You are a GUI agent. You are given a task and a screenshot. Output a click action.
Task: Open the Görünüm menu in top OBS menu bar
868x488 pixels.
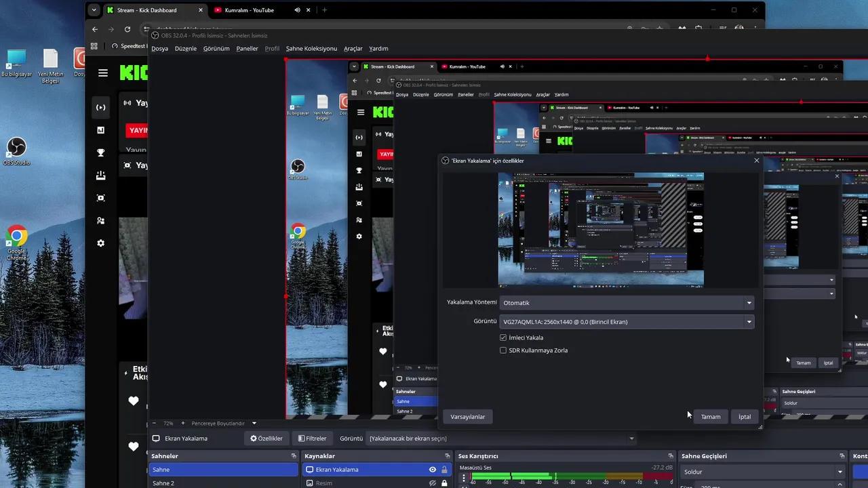(x=216, y=49)
